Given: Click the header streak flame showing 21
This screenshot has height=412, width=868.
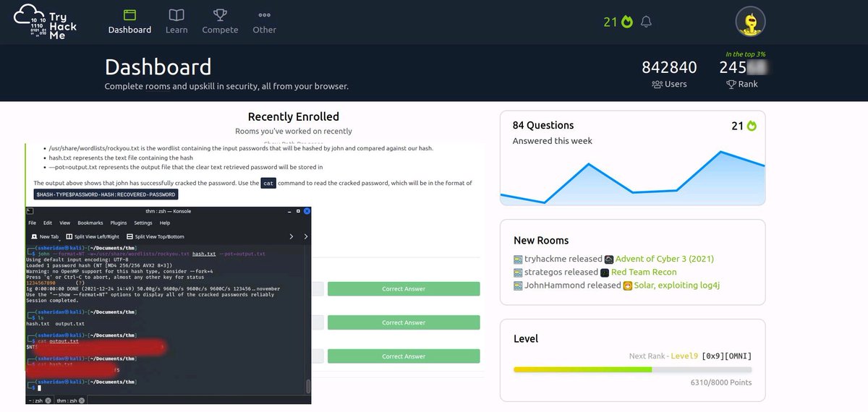Looking at the screenshot, I should pyautogui.click(x=627, y=22).
